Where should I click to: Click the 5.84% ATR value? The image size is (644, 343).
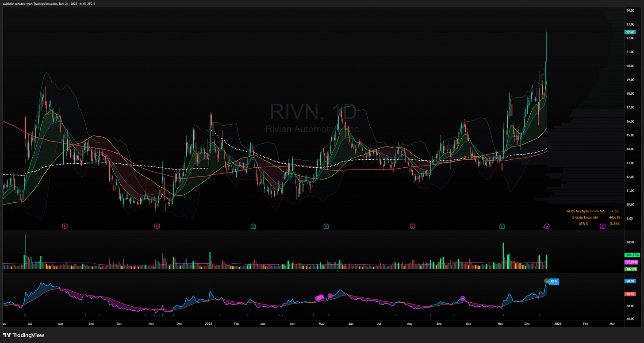click(x=615, y=224)
